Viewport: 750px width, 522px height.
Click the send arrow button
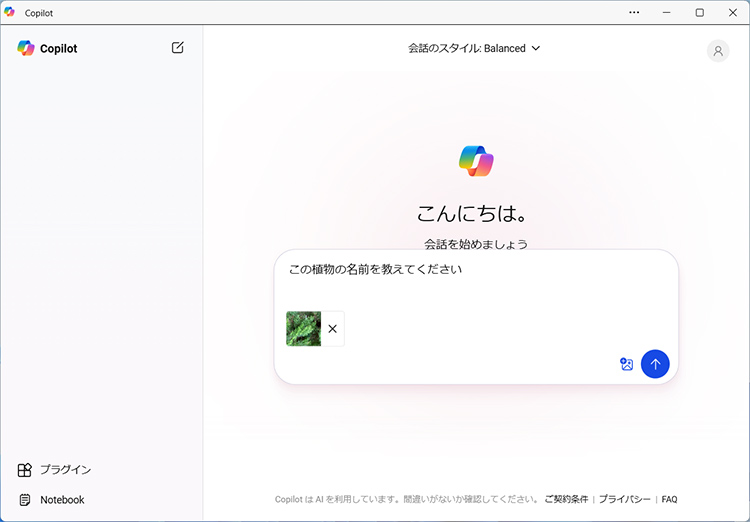click(655, 364)
